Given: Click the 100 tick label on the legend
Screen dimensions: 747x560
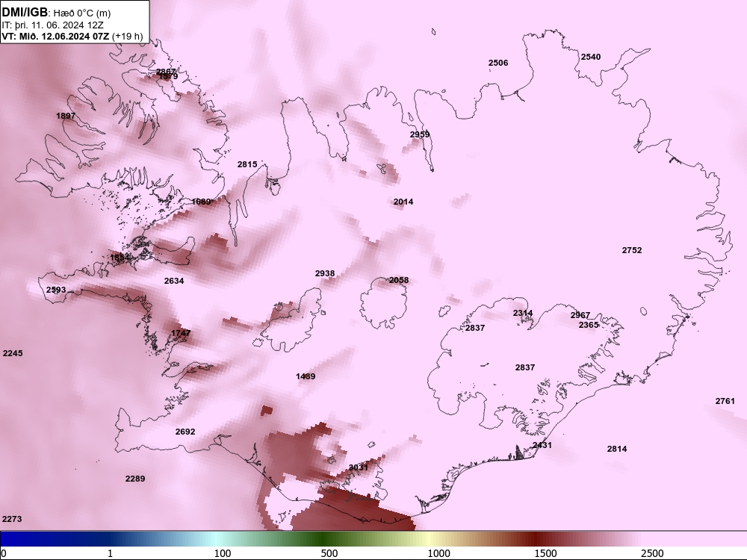Looking at the screenshot, I should pyautogui.click(x=223, y=553).
